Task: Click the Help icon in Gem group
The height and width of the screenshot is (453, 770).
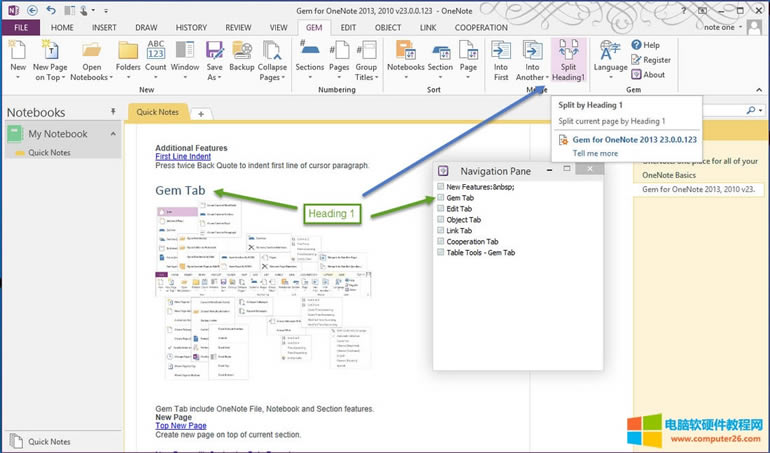Action: 644,45
